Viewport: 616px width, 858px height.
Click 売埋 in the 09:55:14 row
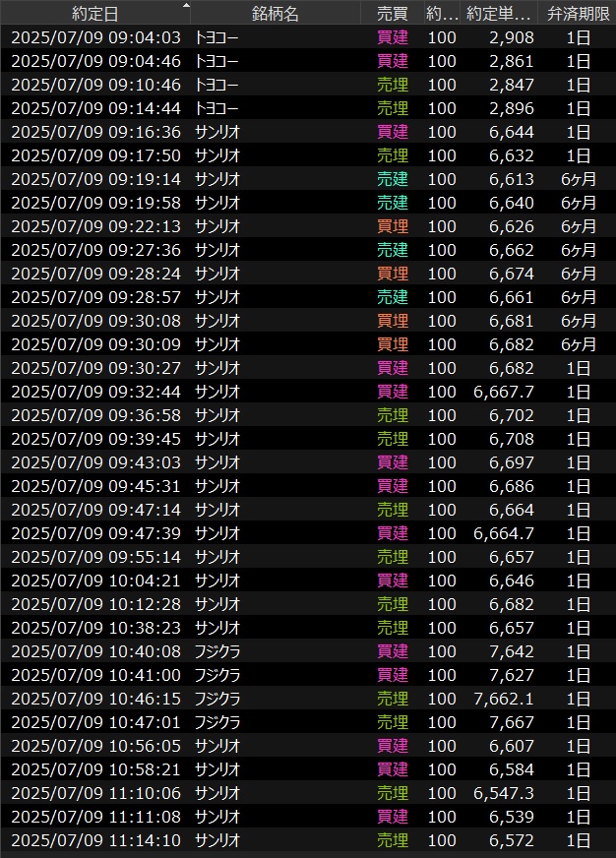click(x=393, y=557)
